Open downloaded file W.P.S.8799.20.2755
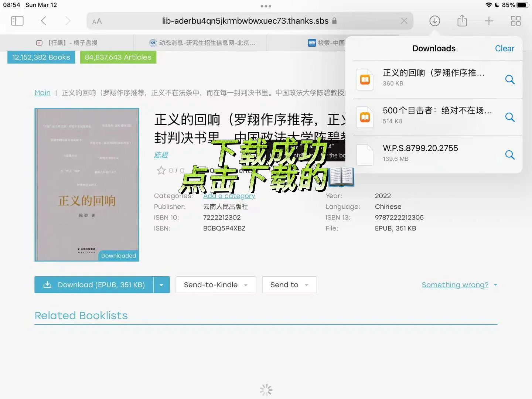The height and width of the screenshot is (399, 532). click(x=437, y=155)
